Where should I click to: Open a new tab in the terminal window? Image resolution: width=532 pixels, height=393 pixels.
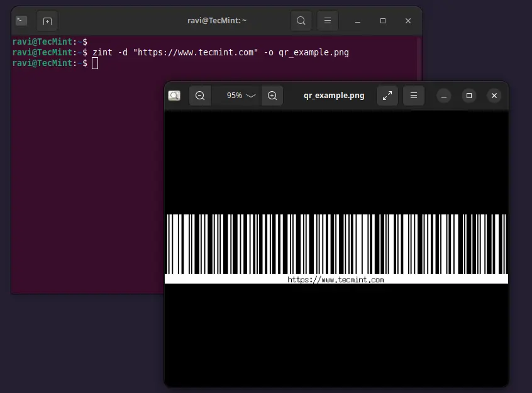[47, 21]
